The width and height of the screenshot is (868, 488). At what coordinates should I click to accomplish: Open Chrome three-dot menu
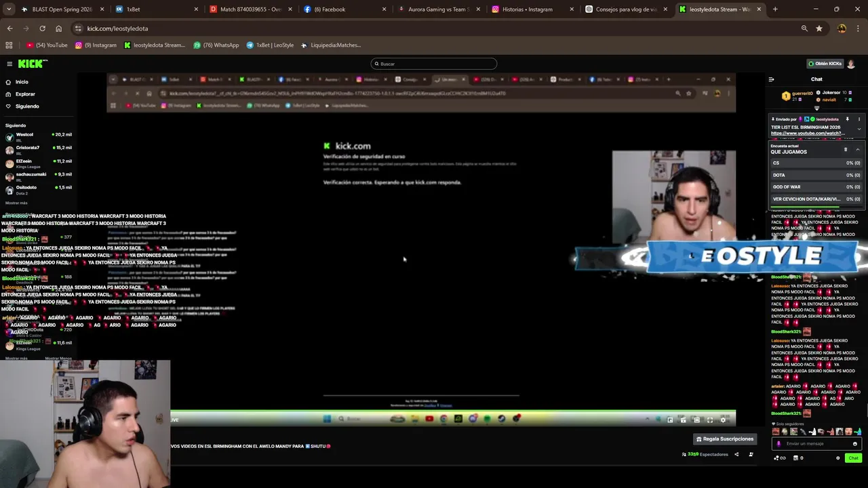[858, 28]
